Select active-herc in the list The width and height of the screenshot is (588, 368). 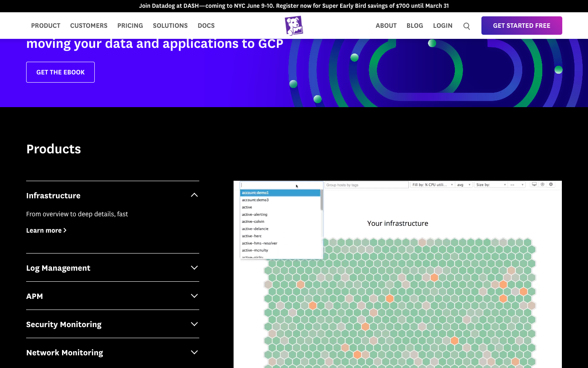coord(280,236)
